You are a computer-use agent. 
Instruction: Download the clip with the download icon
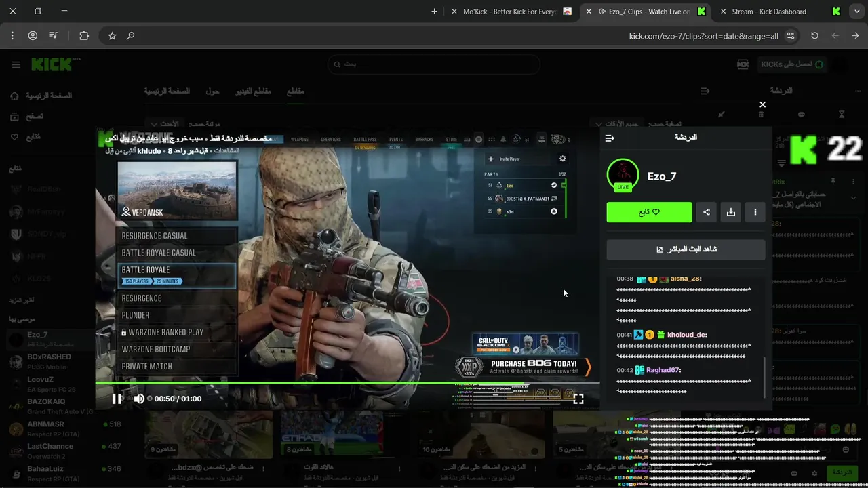click(x=731, y=212)
